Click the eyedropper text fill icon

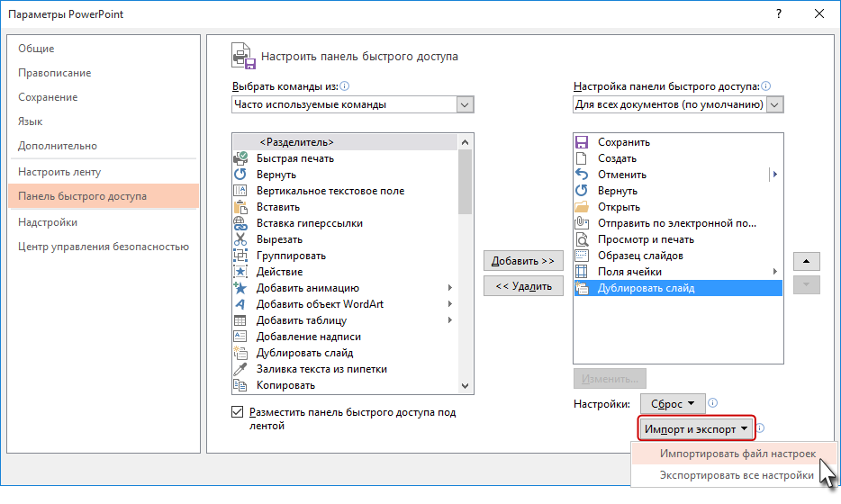coord(240,369)
